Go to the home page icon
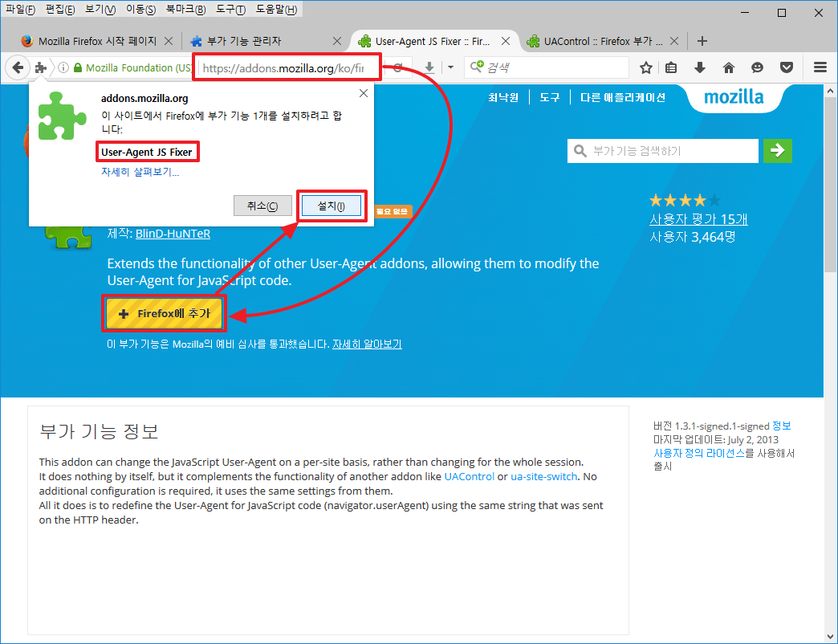The width and height of the screenshot is (838, 644). click(729, 68)
